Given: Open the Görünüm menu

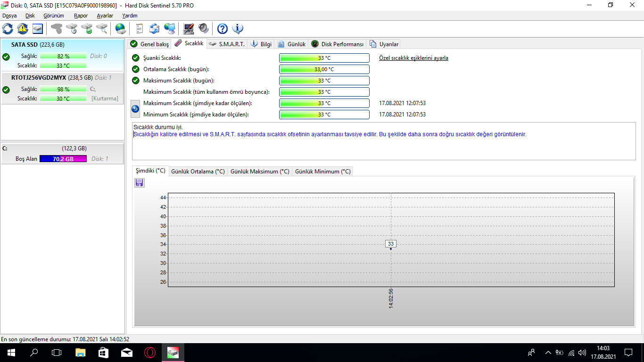Looking at the screenshot, I should 54,16.
